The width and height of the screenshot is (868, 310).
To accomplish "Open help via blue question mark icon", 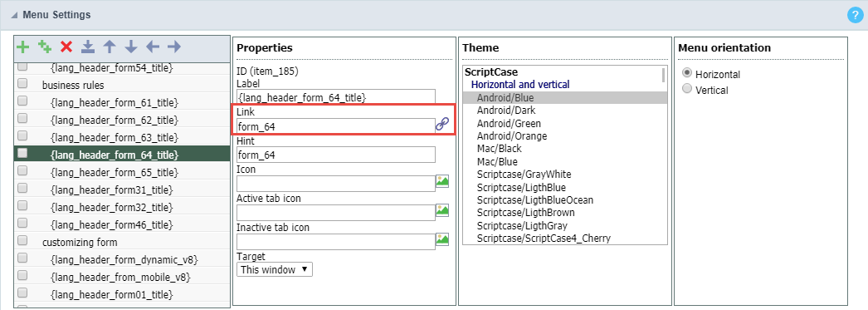I will point(855,16).
